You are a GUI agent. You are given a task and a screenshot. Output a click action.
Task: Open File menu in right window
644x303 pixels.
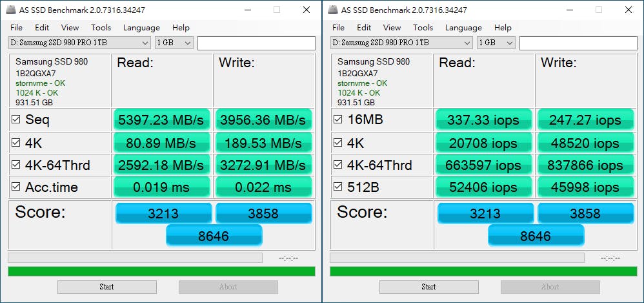[338, 28]
